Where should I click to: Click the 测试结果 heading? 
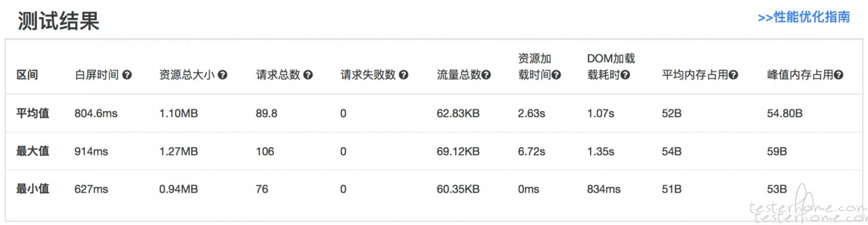pos(58,21)
